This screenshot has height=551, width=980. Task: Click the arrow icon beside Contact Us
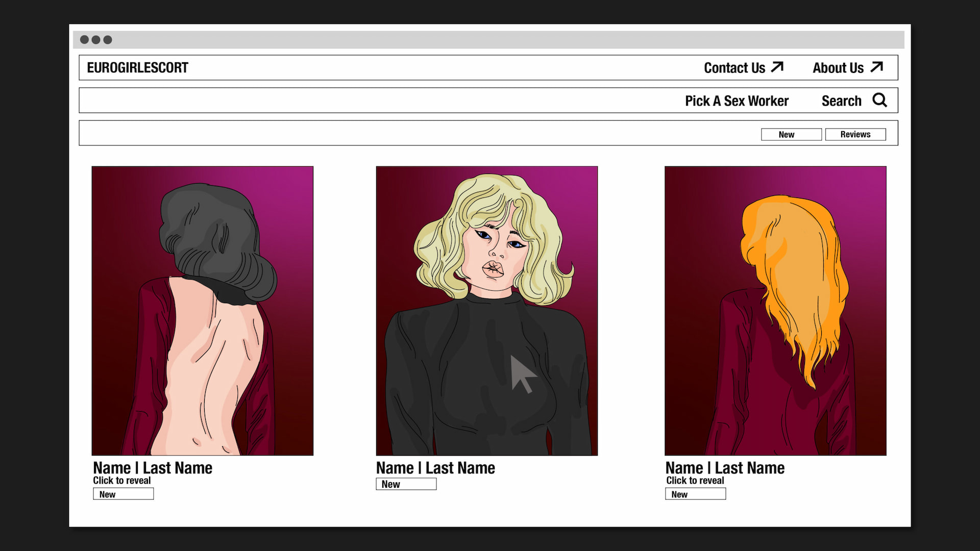pos(777,67)
